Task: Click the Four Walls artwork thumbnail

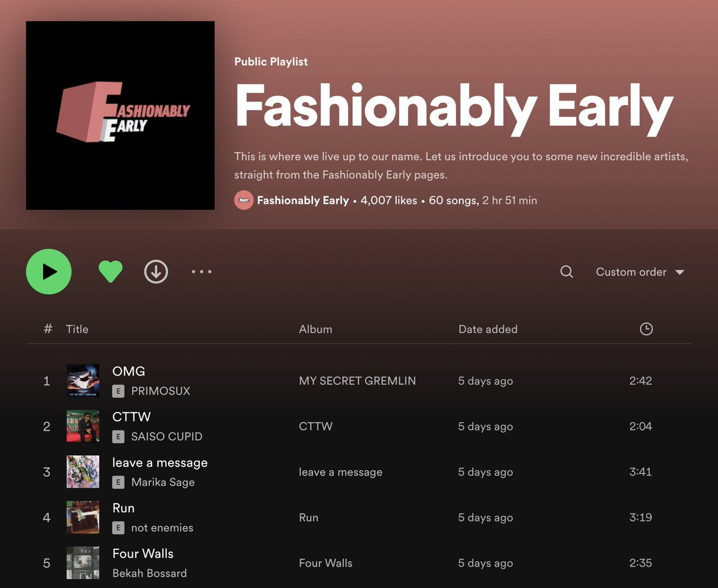Action: pyautogui.click(x=83, y=563)
